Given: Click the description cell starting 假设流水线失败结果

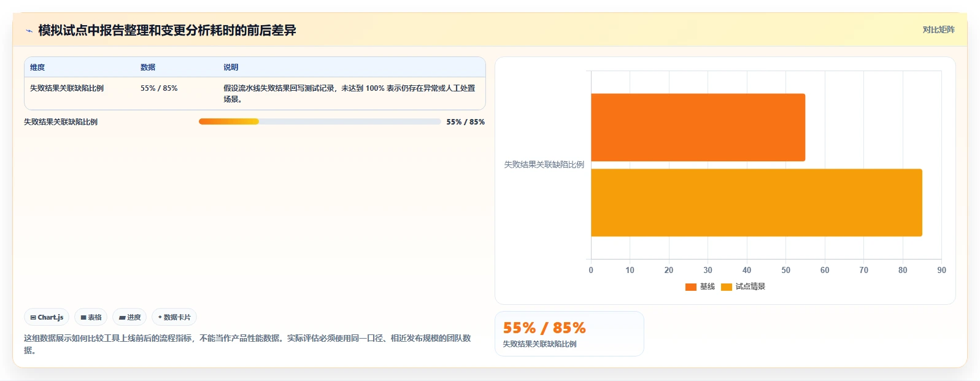Looking at the screenshot, I should 350,93.
